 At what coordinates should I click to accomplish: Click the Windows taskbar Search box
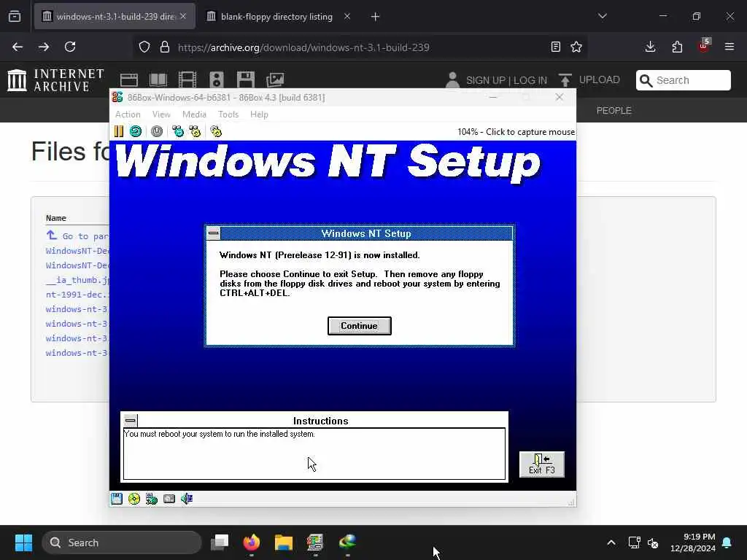click(x=122, y=542)
